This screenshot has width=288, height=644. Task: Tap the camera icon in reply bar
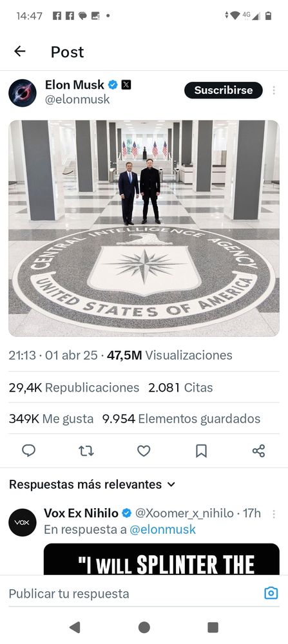(x=271, y=593)
